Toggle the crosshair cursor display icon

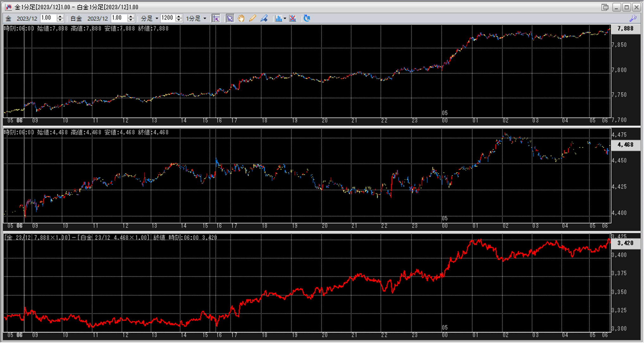click(216, 18)
